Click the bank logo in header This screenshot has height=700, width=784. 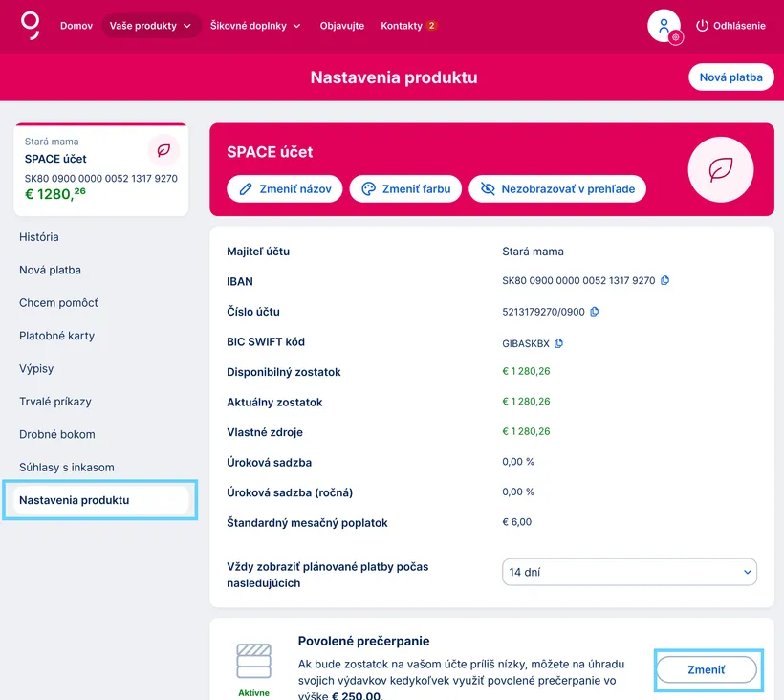31,25
